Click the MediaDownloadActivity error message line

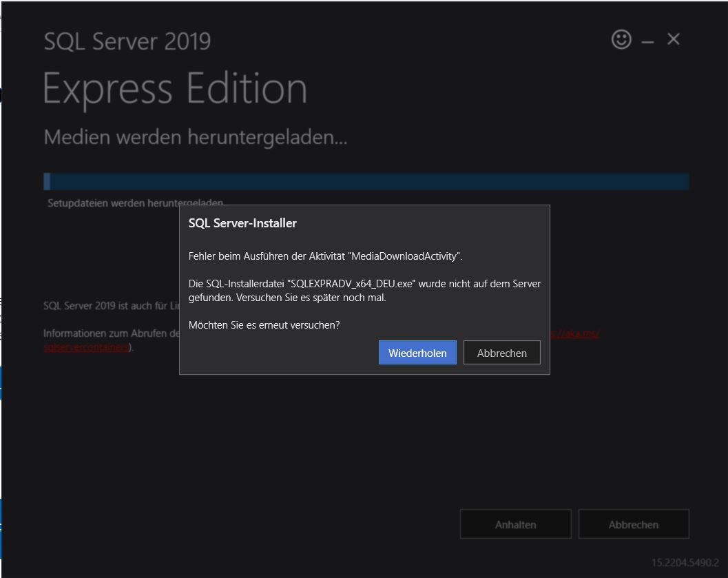pos(326,256)
